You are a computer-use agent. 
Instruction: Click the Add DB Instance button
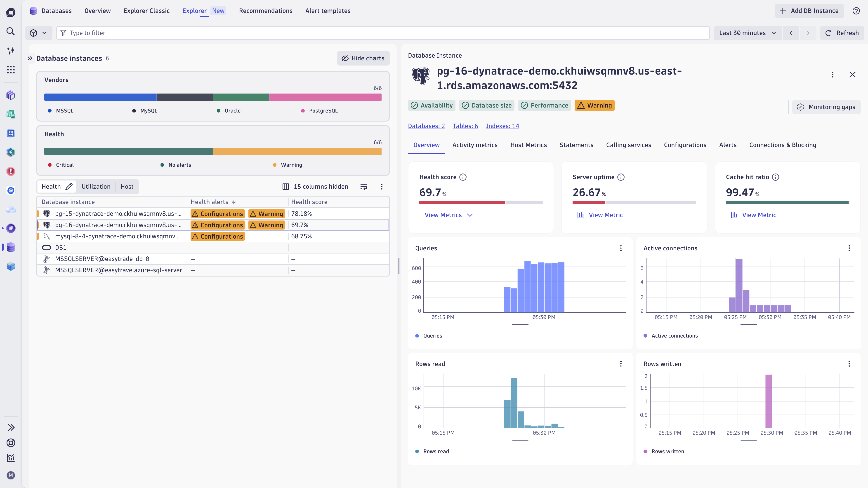coord(809,11)
